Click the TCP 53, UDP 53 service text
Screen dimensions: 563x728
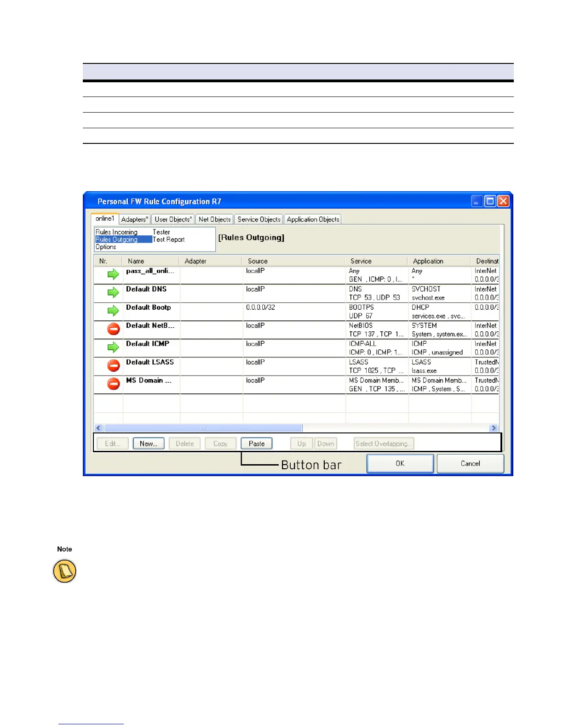coord(374,297)
